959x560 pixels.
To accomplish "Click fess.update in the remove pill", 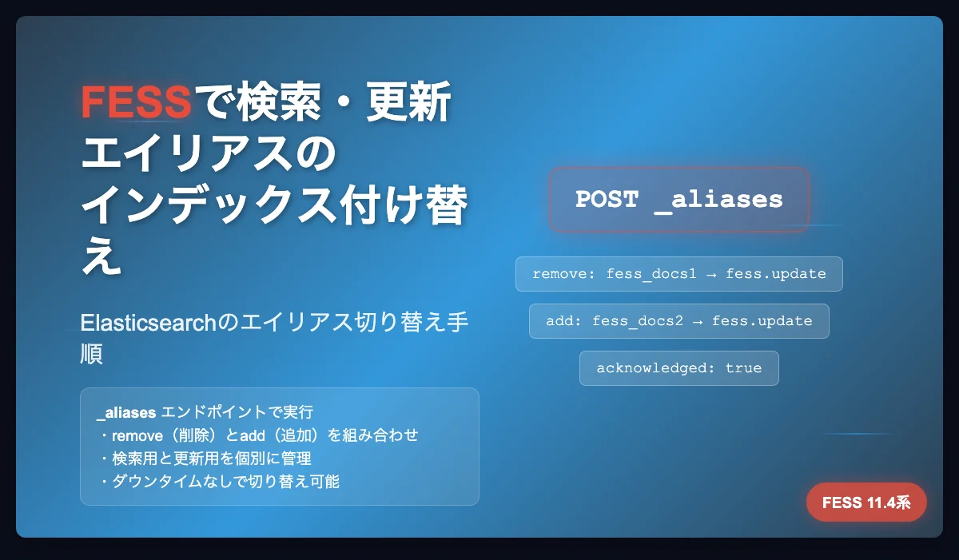I will click(x=775, y=274).
